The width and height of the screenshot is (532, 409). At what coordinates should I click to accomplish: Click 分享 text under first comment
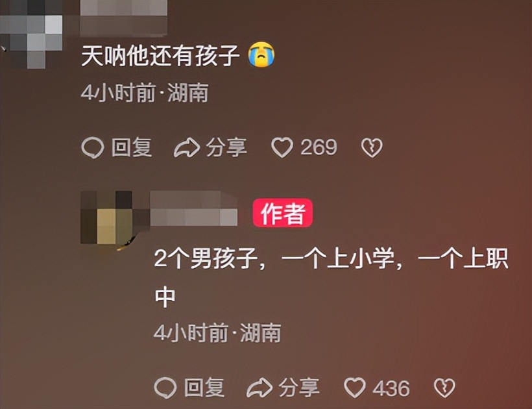click(x=226, y=147)
